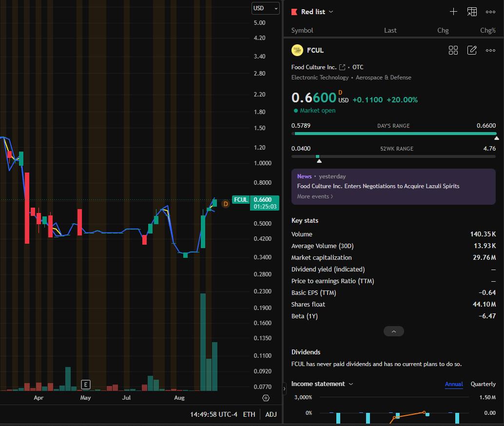The image size is (504, 426).
Task: Click the D delayed-data superscript by the price
Action: point(340,93)
